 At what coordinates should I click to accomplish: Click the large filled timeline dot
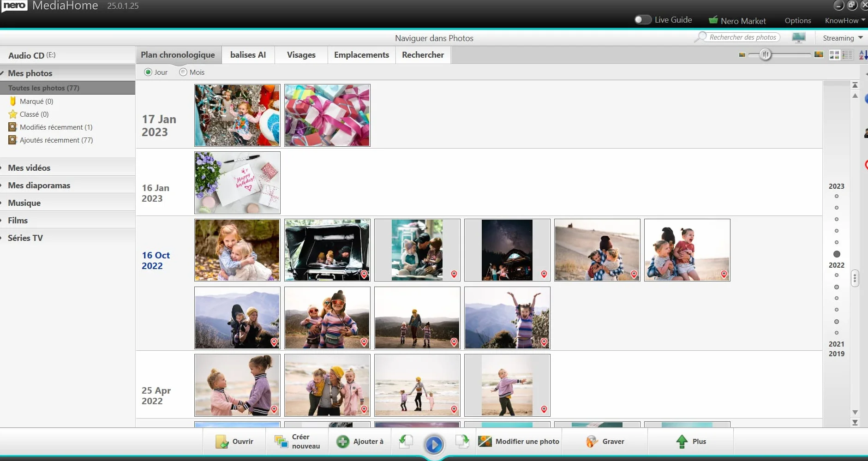pyautogui.click(x=837, y=254)
